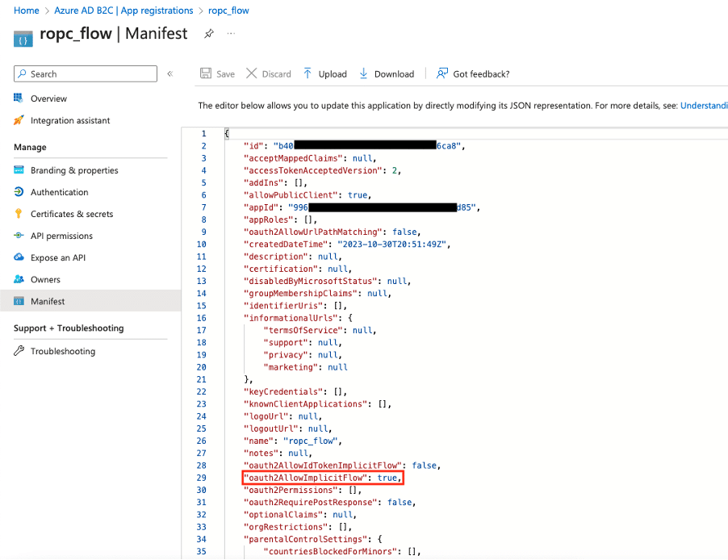Focus the sidebar Search field

coord(86,73)
